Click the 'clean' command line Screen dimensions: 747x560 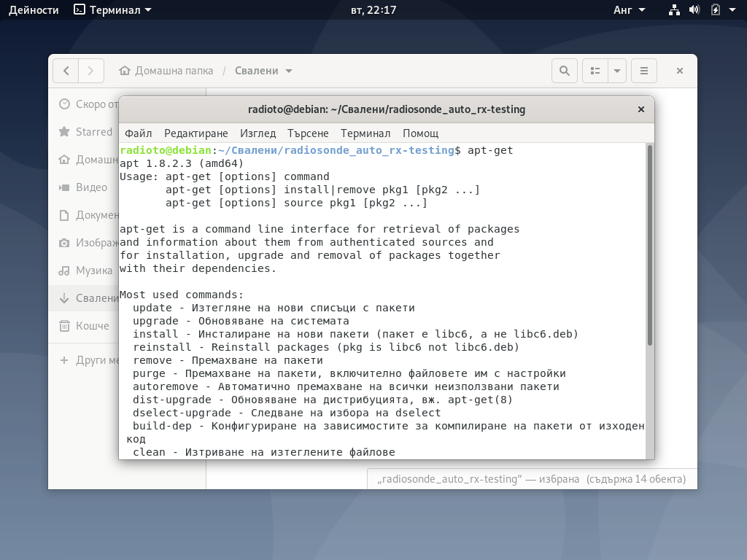[x=264, y=452]
